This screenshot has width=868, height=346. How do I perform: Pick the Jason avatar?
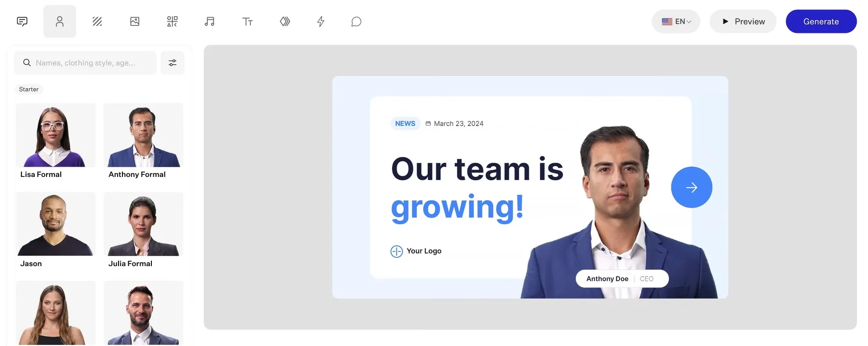pos(56,230)
